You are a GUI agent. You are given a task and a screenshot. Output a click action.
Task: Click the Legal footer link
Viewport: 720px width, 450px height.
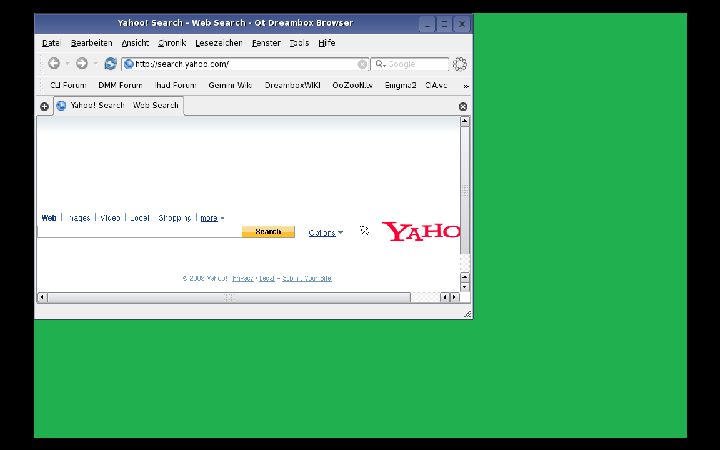coord(267,278)
